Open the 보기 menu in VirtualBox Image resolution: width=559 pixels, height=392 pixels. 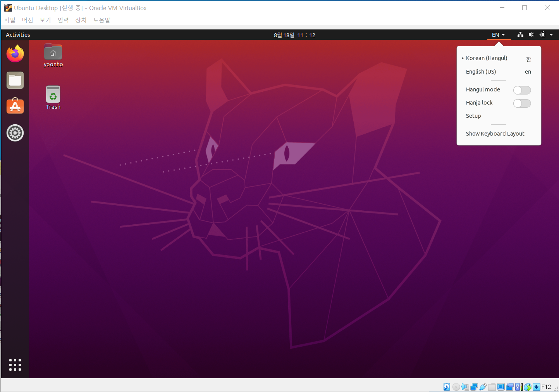pos(45,20)
